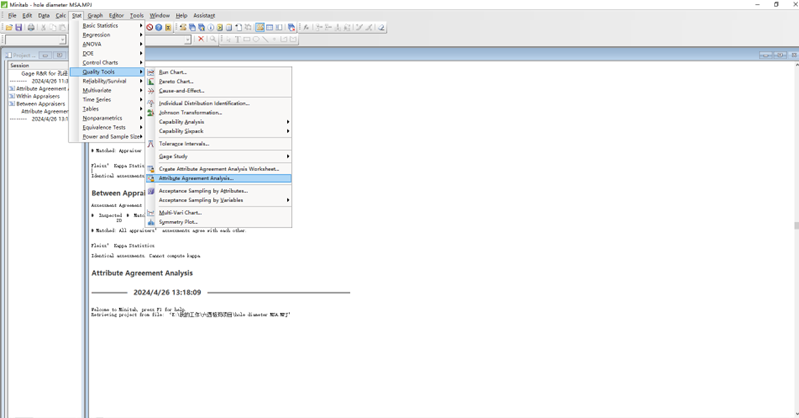Open the Assistant menu
This screenshot has height=418, width=799.
[x=204, y=15]
